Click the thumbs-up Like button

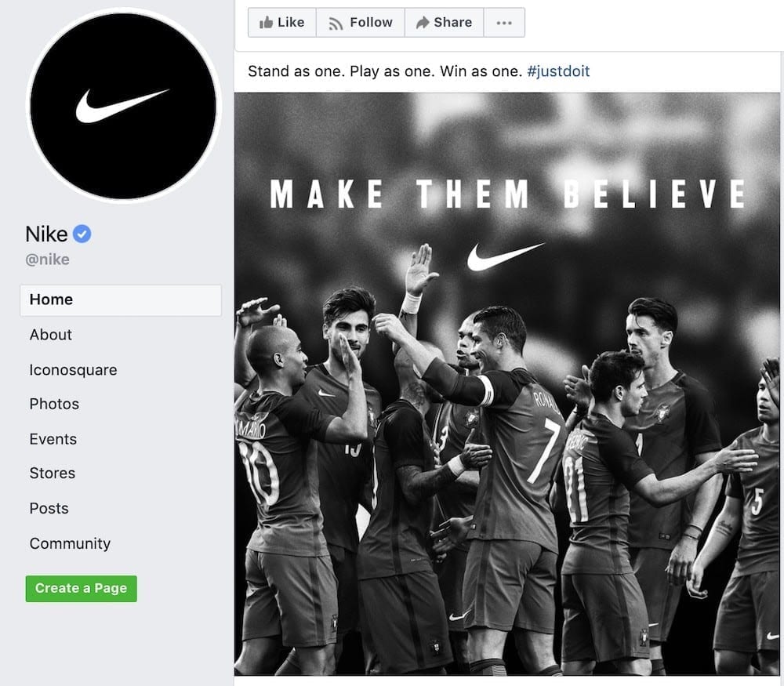(x=281, y=23)
